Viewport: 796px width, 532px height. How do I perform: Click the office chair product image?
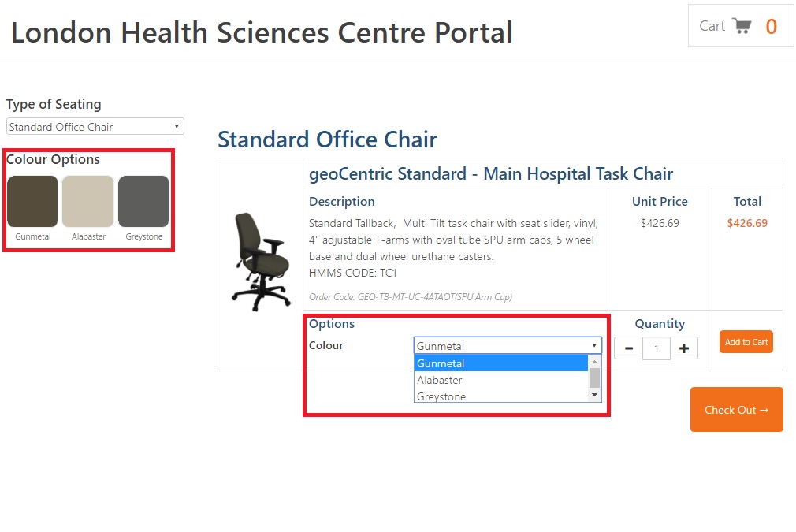coord(261,262)
